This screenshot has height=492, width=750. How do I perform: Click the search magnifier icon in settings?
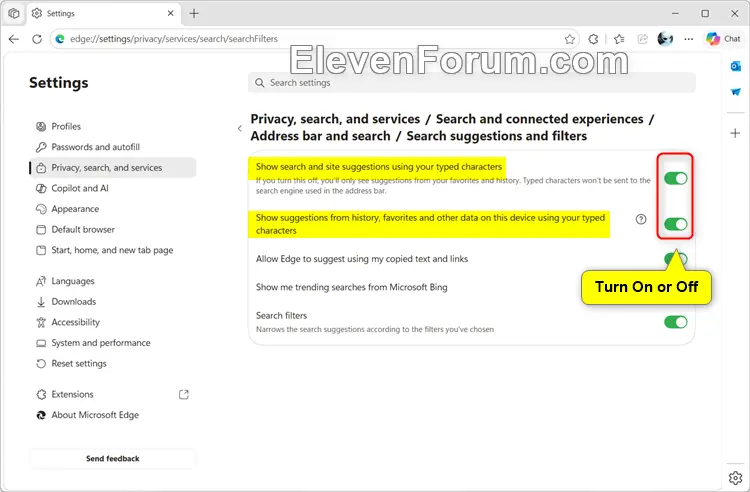click(259, 83)
